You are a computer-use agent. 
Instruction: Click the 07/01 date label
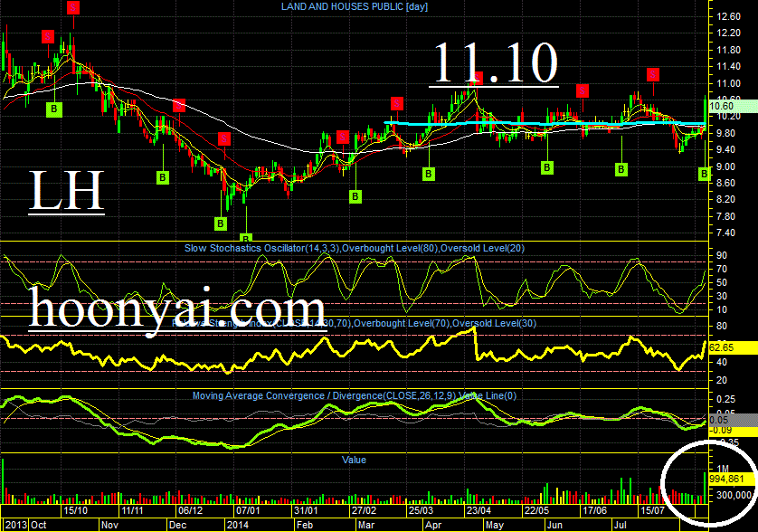(x=248, y=510)
